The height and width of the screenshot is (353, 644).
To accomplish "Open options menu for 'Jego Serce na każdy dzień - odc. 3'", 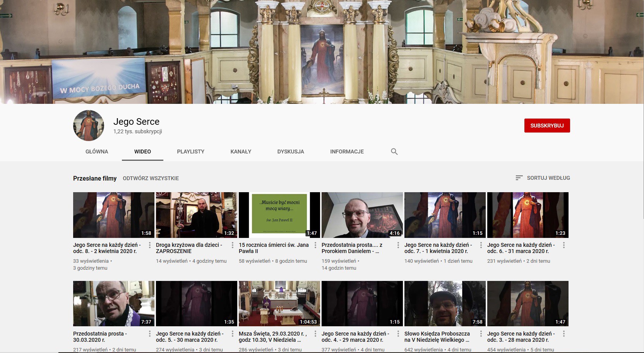I will [563, 334].
